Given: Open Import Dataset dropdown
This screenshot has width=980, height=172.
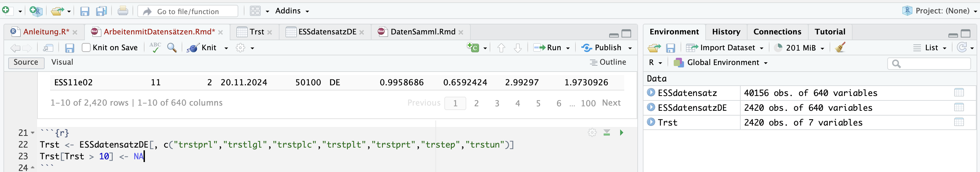Looking at the screenshot, I should click(x=725, y=48).
